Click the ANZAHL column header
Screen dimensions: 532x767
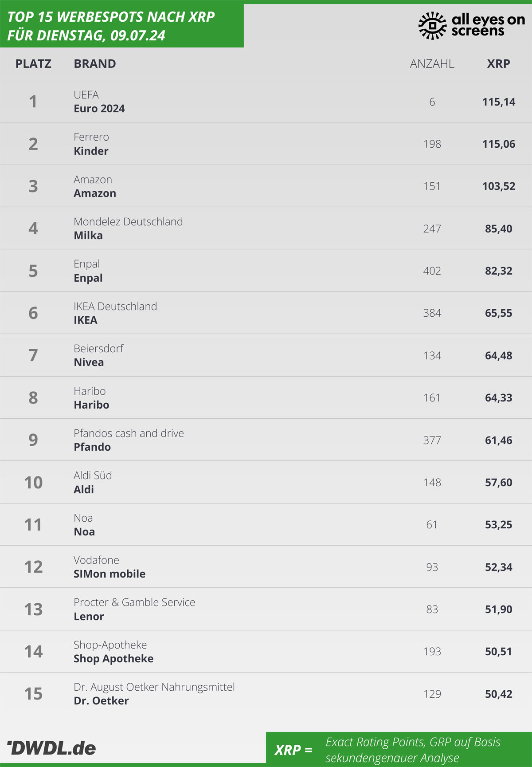(x=432, y=64)
